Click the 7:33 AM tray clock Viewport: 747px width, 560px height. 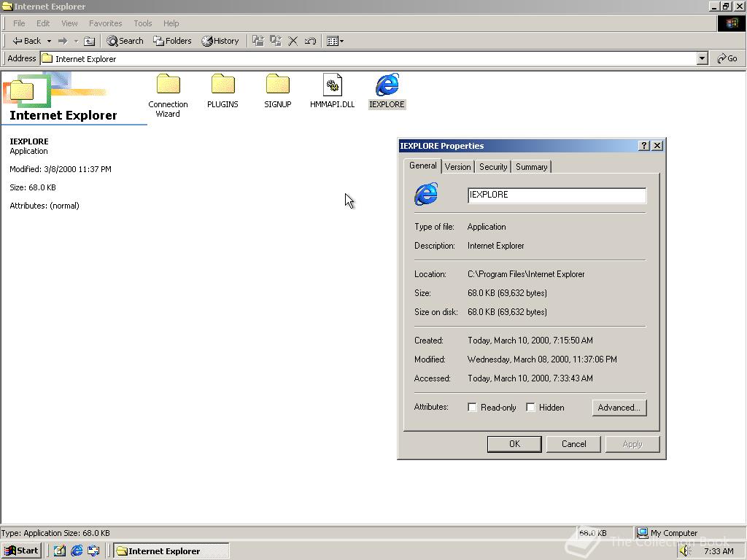[719, 551]
